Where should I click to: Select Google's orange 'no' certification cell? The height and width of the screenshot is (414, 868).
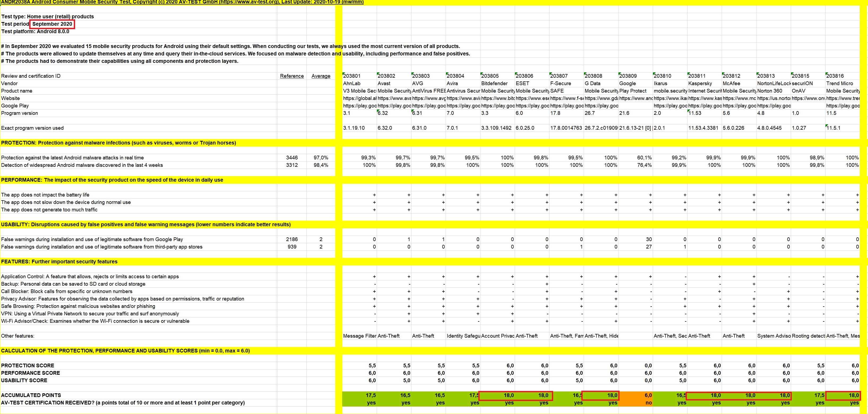click(635, 403)
